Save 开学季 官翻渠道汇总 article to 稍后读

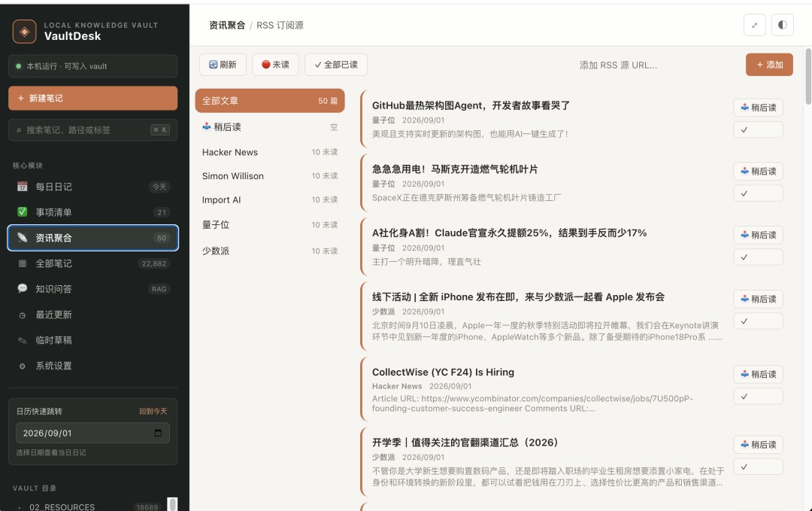(758, 445)
